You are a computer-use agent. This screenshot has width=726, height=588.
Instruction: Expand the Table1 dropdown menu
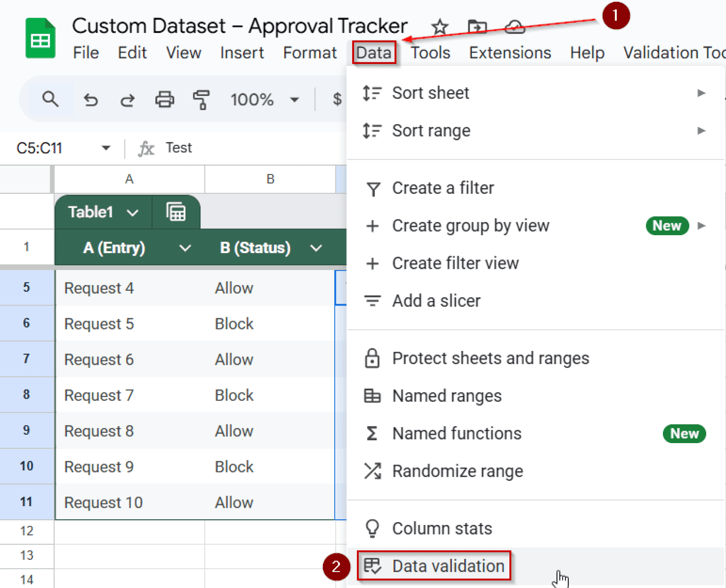pyautogui.click(x=133, y=212)
